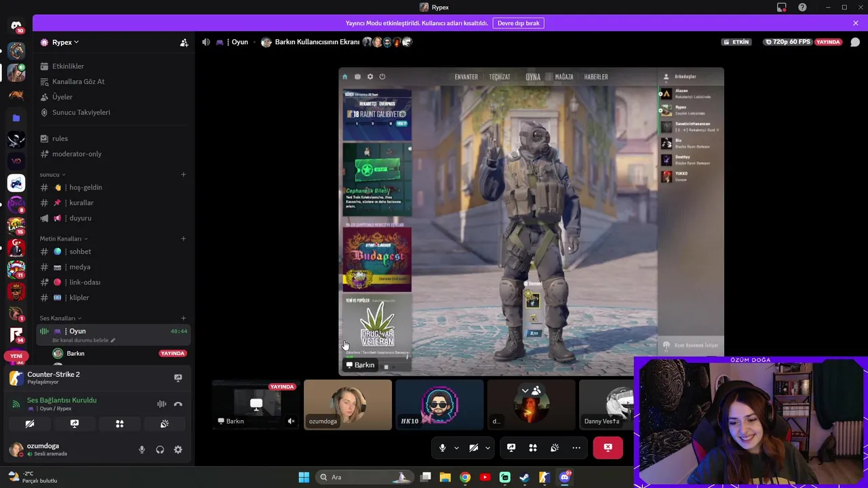The image size is (868, 488).
Task: Mute Barkın stream audio
Action: [291, 421]
